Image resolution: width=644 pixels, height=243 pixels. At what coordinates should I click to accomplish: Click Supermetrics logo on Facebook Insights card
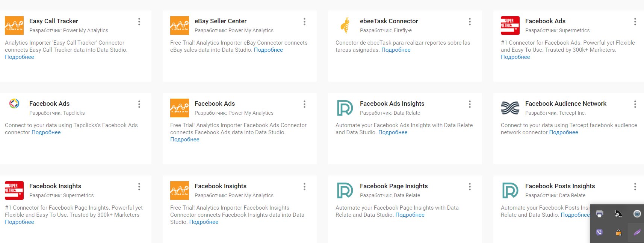(x=14, y=190)
